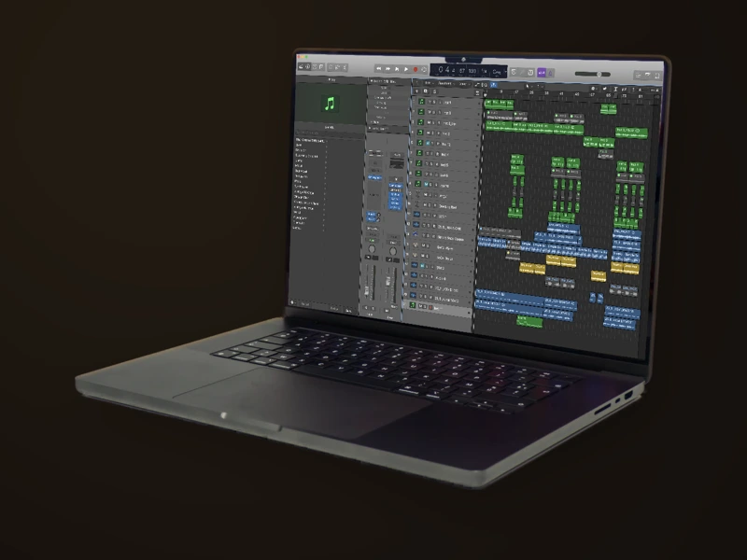
Task: Toggle the global track Solo S button
Action: pyautogui.click(x=435, y=91)
